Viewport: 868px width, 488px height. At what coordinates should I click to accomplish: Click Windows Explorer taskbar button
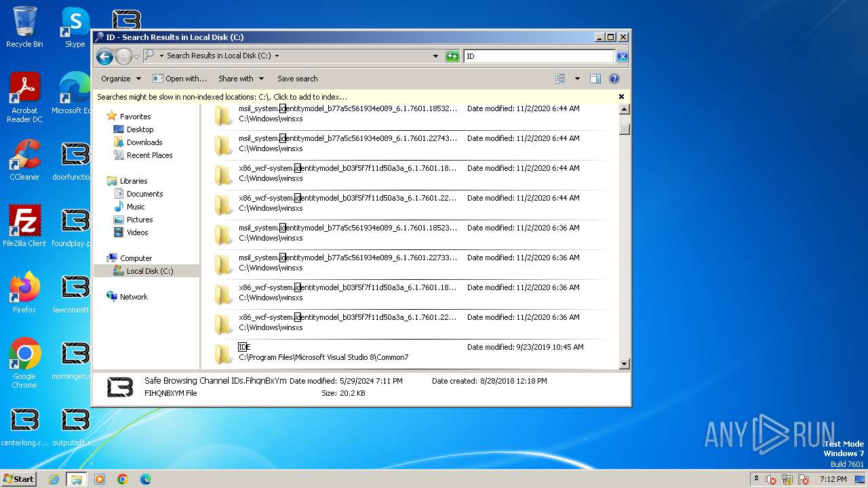click(76, 479)
